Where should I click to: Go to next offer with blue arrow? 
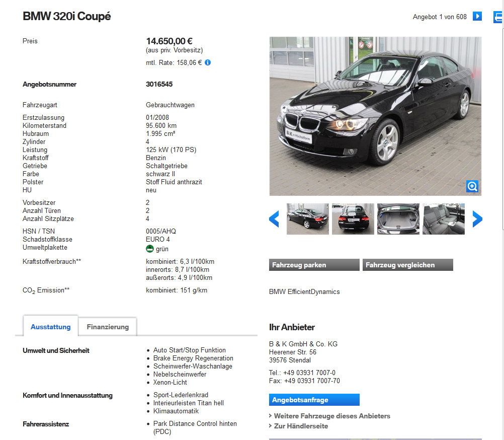tap(477, 16)
